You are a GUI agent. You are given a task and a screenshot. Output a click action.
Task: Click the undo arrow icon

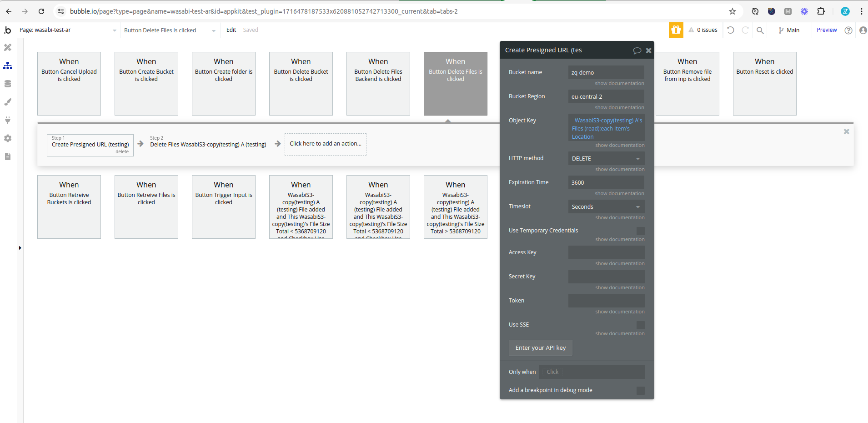coord(731,30)
